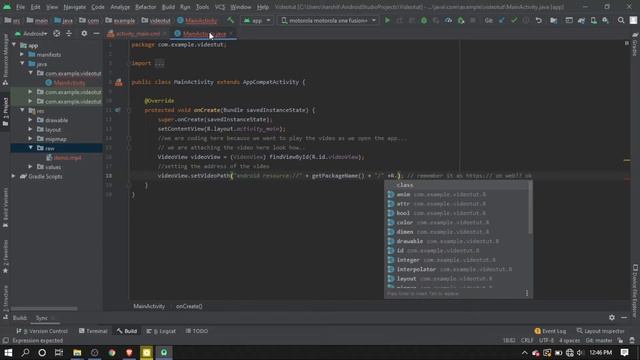Open Build panel settings gear
Viewport: 640px width, 360px height.
click(x=611, y=317)
